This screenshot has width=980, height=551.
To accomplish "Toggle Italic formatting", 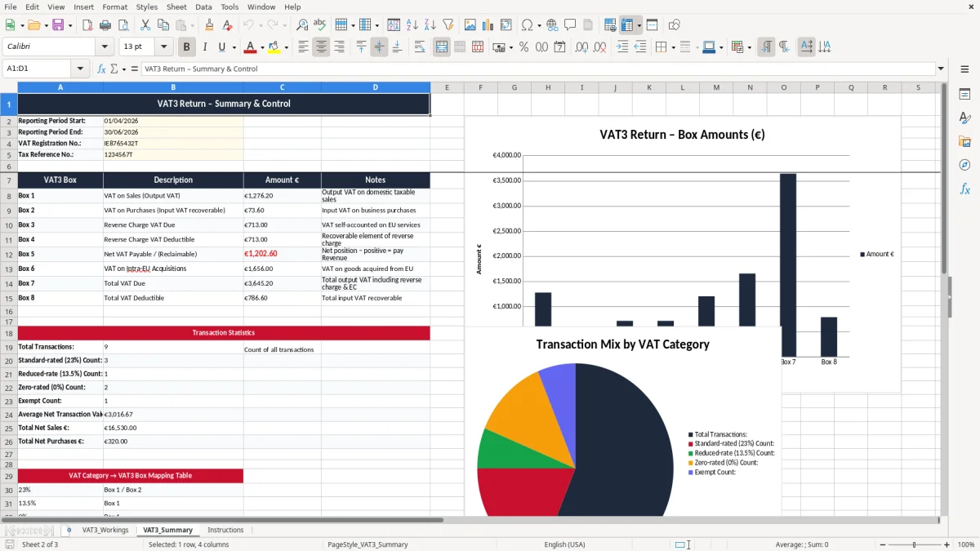I will point(204,47).
